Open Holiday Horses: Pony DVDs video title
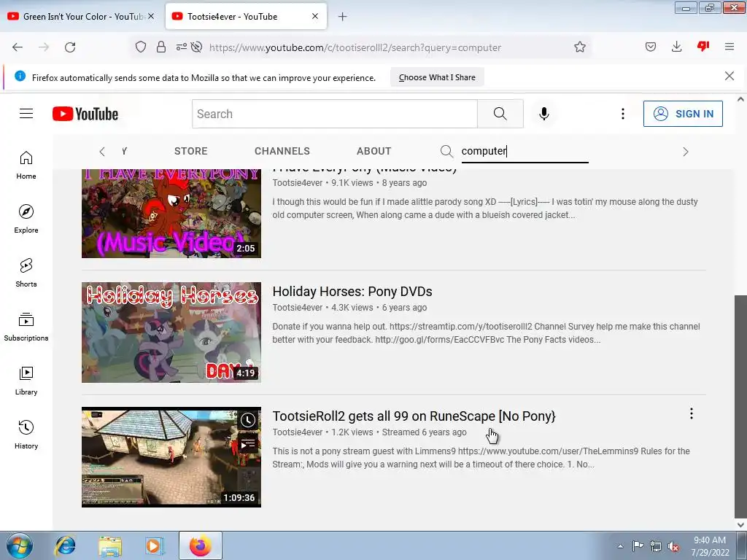This screenshot has width=747, height=560. 352,292
